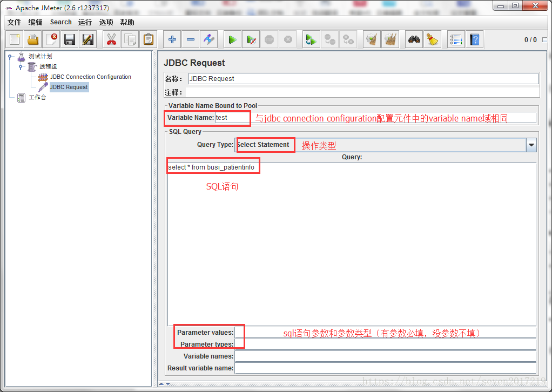Click the Copy toolbar icon
The image size is (552, 392).
(130, 39)
